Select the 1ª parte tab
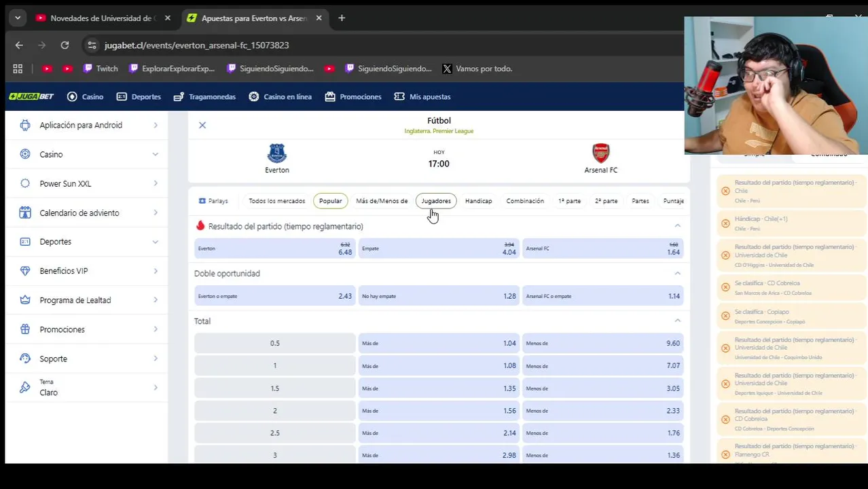868x489 pixels. (569, 201)
